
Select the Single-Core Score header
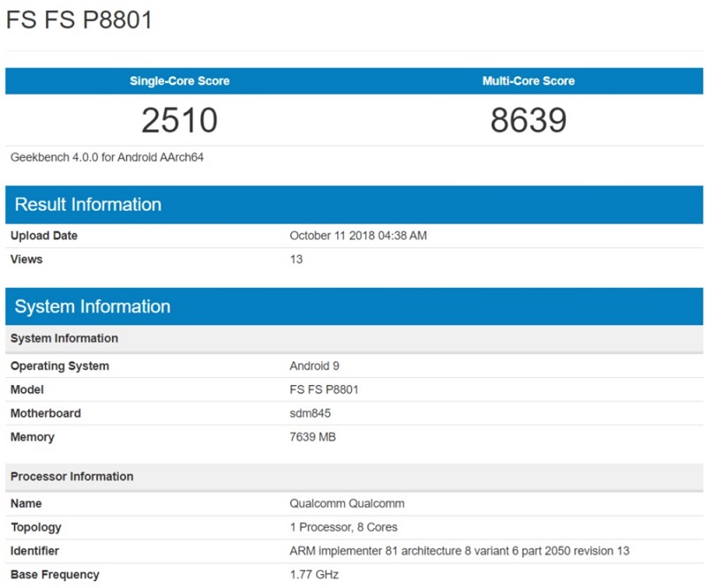coord(180,80)
